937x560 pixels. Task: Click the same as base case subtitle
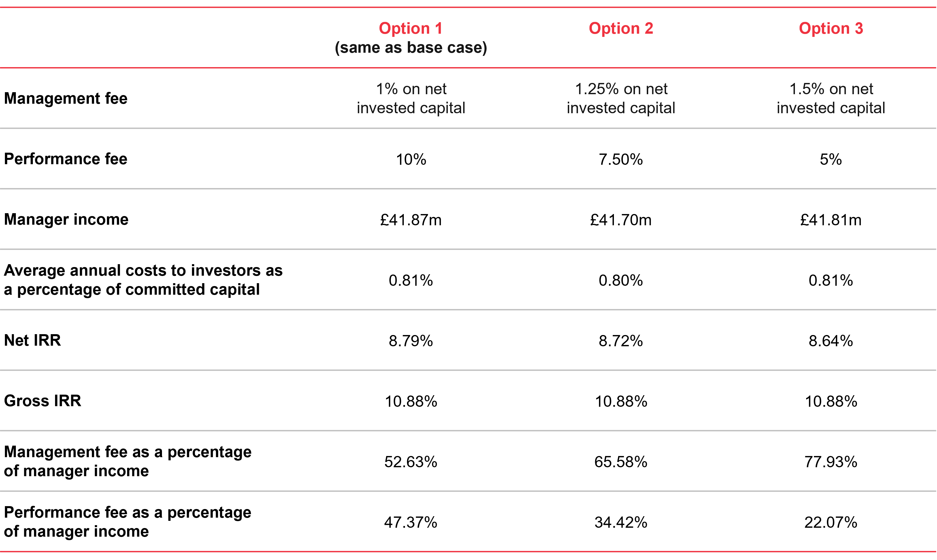[x=411, y=48]
